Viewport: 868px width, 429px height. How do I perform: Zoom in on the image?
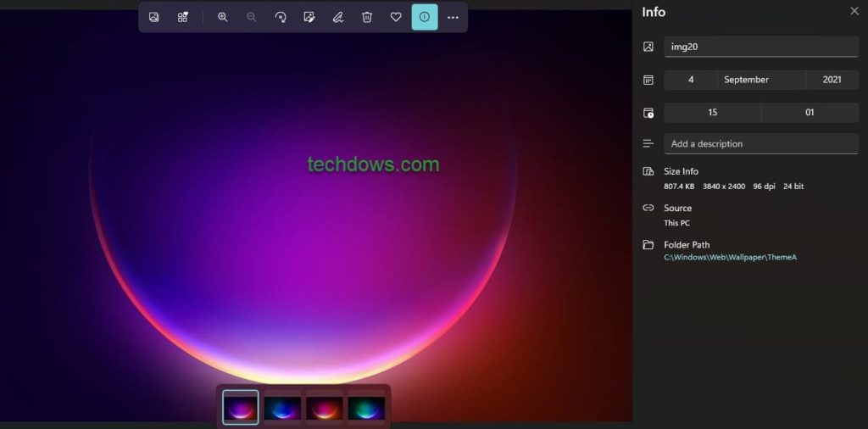[x=223, y=17]
